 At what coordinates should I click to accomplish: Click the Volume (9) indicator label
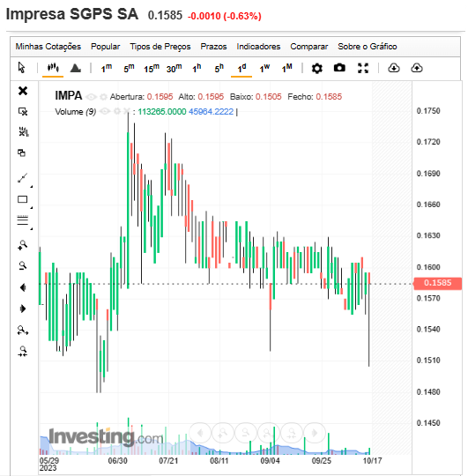coord(75,112)
